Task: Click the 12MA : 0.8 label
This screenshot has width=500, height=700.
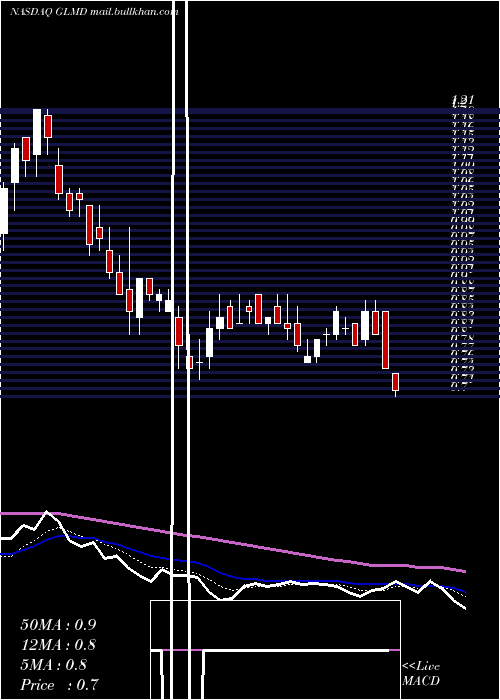Action: (x=58, y=645)
